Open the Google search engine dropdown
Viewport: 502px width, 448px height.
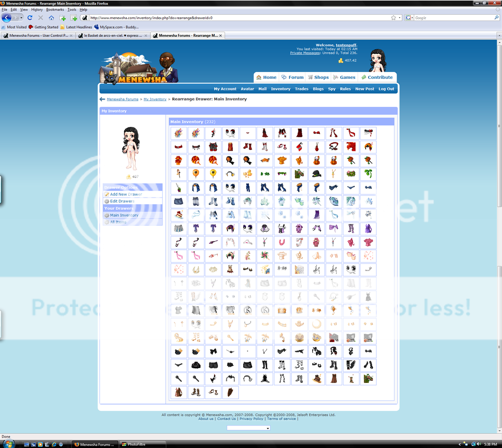409,18
